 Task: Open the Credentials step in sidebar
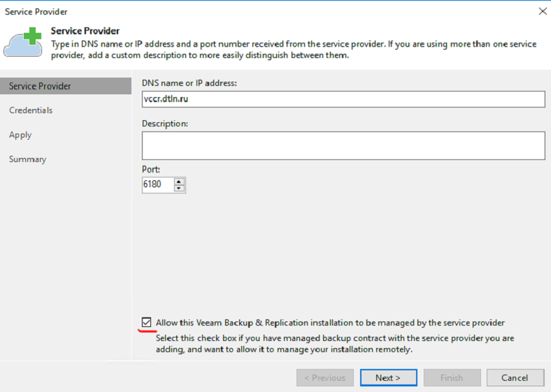31,110
